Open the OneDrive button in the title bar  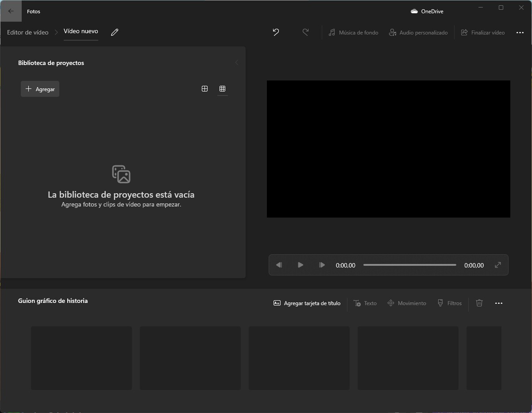click(x=427, y=11)
